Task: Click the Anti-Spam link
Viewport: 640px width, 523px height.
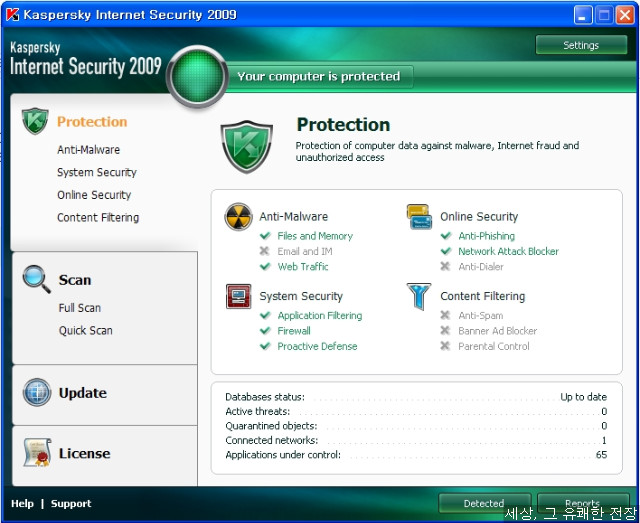Action: pos(481,316)
